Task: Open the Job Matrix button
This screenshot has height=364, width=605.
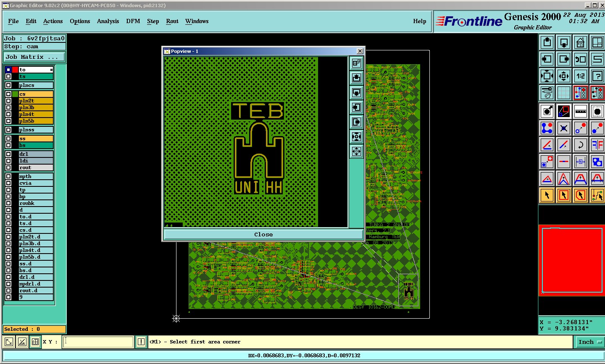Action: pos(34,57)
